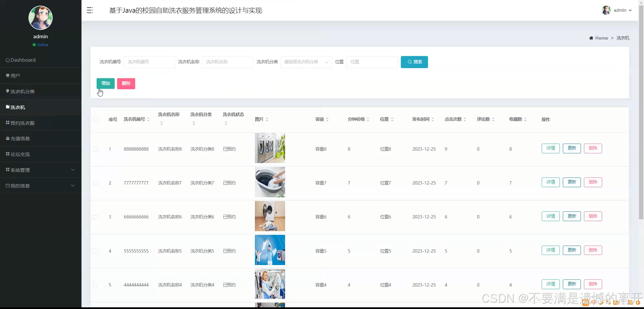Viewport: 644px width, 309px height.
Task: Open the image thumbnail for 洗衣机名称4
Action: tap(270, 284)
